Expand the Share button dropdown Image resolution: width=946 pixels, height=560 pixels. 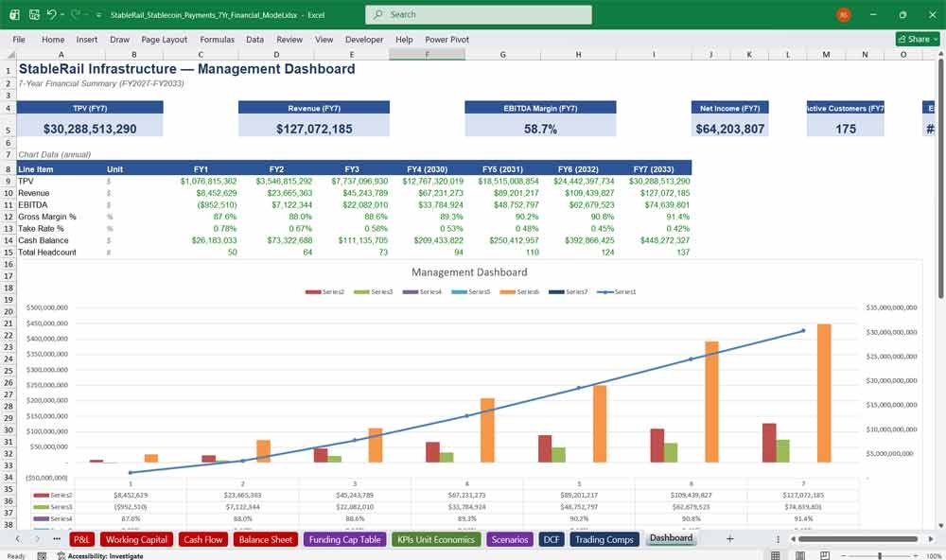[937, 39]
